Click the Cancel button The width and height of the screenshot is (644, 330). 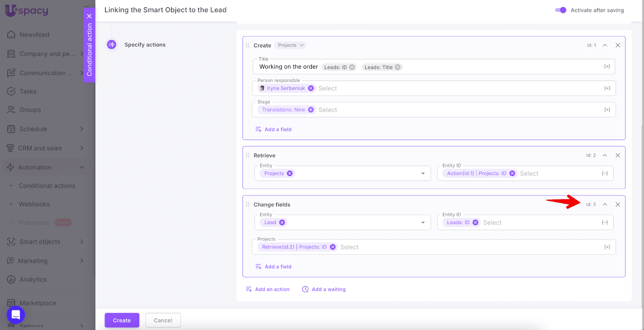pos(163,320)
